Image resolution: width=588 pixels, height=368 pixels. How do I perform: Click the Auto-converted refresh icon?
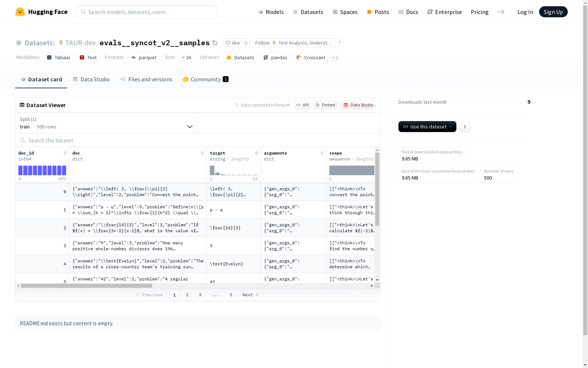click(237, 105)
